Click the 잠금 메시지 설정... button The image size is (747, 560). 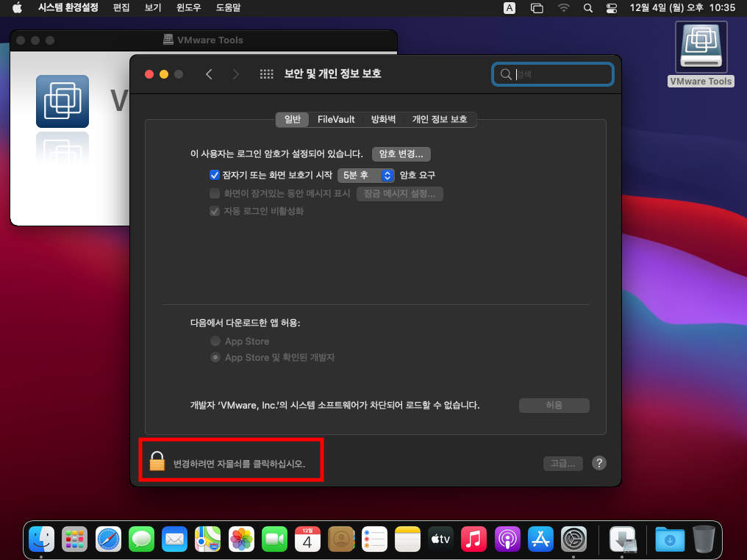coord(400,193)
